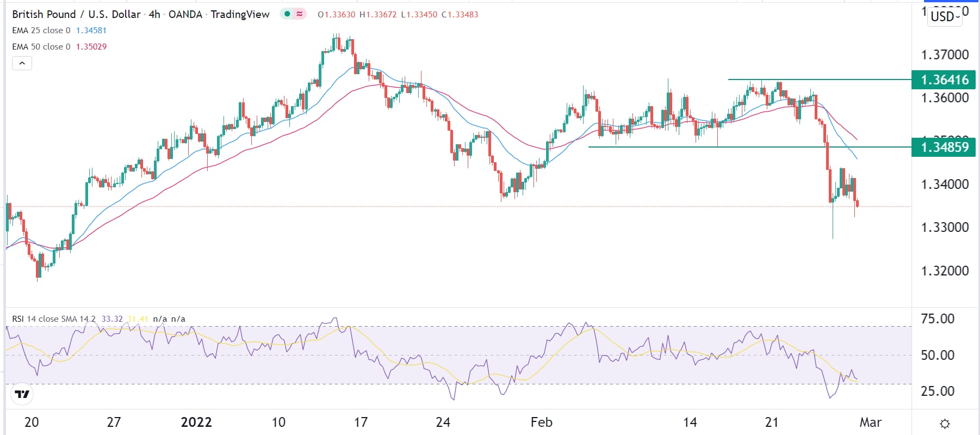Select the RSI 14 indicator legend
Image resolution: width=980 pixels, height=435 pixels.
click(x=53, y=319)
